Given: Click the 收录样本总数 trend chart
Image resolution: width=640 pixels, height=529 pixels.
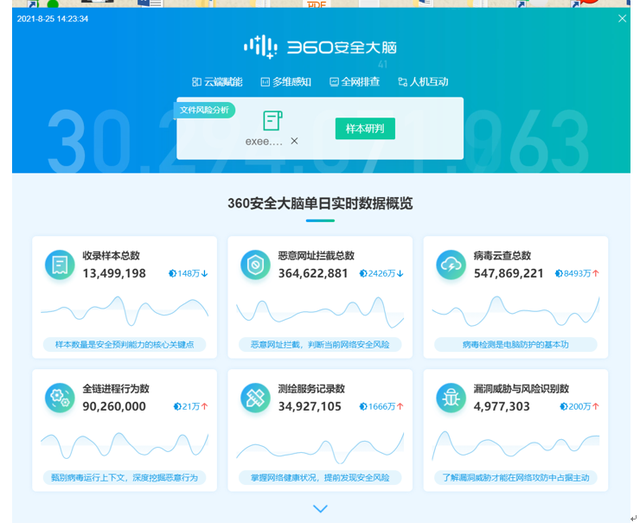Looking at the screenshot, I should 124,311.
